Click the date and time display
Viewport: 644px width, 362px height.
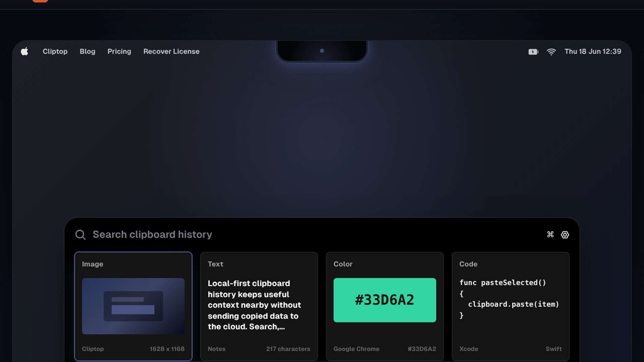point(593,51)
